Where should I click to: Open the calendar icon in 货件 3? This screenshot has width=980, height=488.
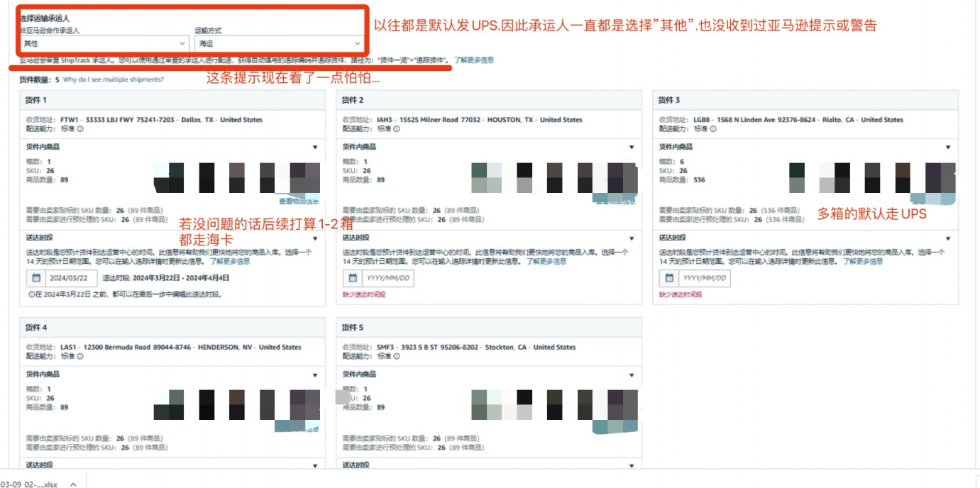(x=669, y=278)
